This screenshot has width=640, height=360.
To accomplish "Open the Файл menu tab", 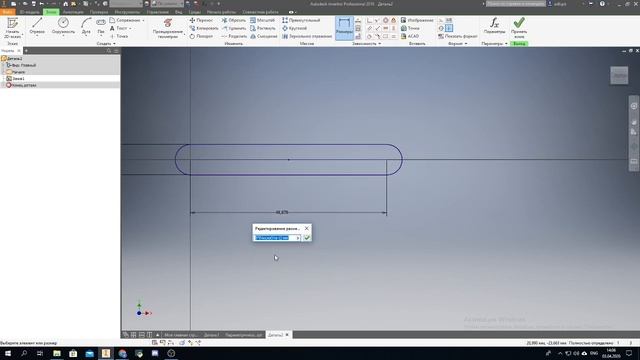I will [x=7, y=12].
